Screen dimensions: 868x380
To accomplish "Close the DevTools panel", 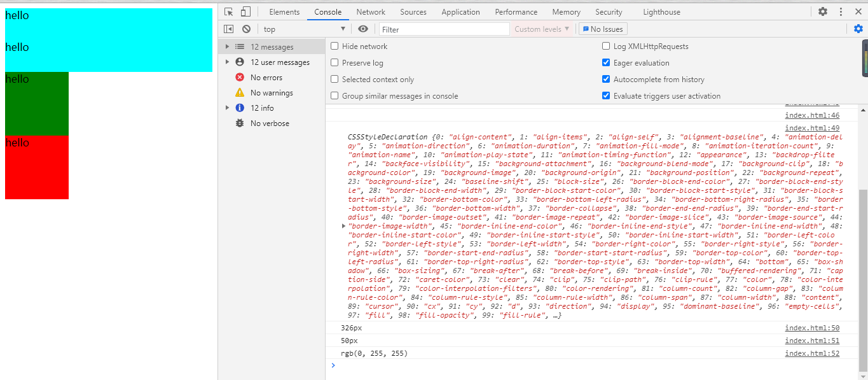I will click(858, 11).
